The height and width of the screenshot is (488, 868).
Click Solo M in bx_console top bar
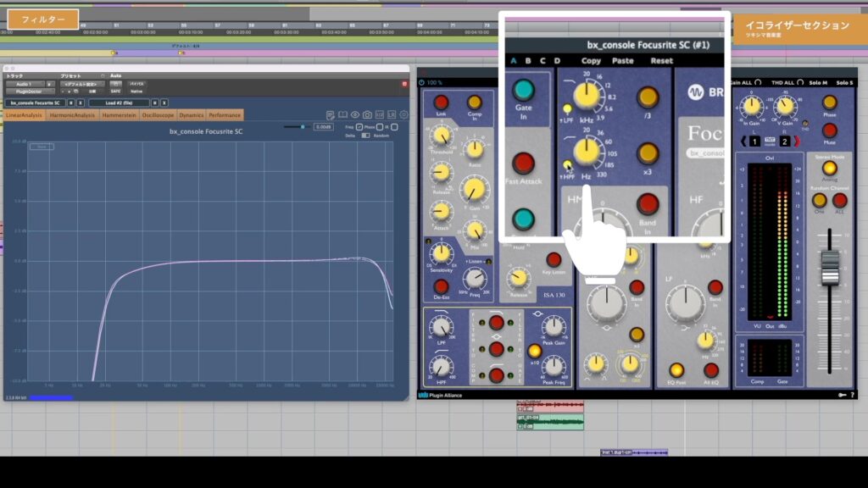point(818,82)
